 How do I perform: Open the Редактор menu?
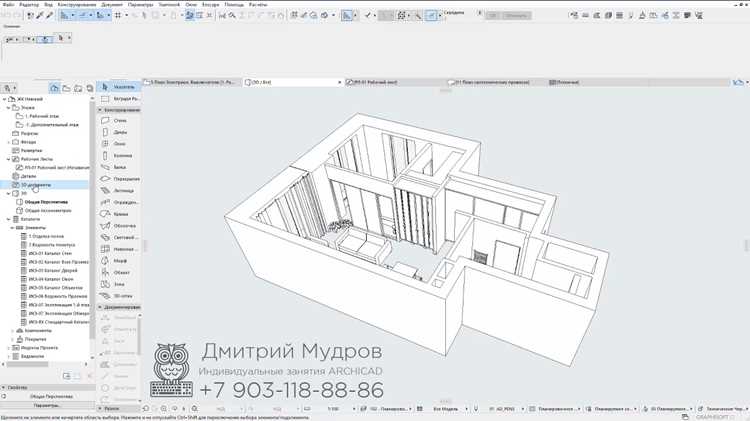pos(29,4)
